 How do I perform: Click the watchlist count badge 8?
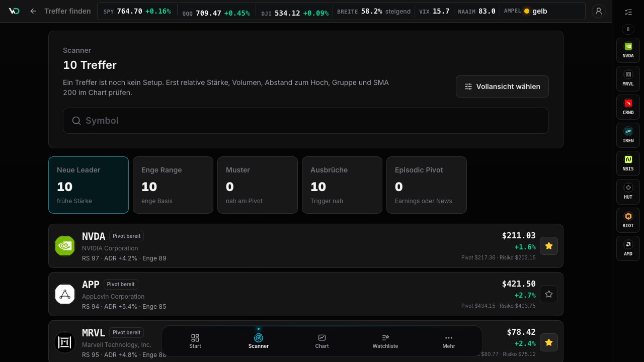point(628,29)
